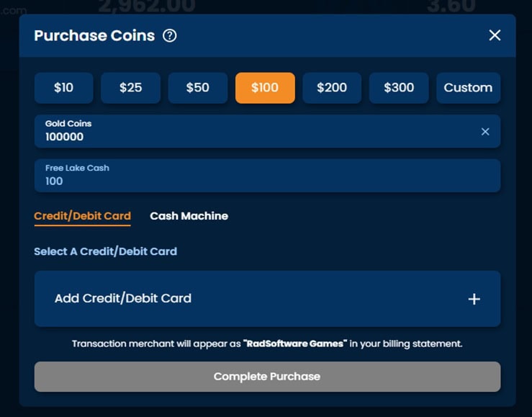This screenshot has height=417, width=532.
Task: Click the plus icon to add card
Action: [474, 299]
